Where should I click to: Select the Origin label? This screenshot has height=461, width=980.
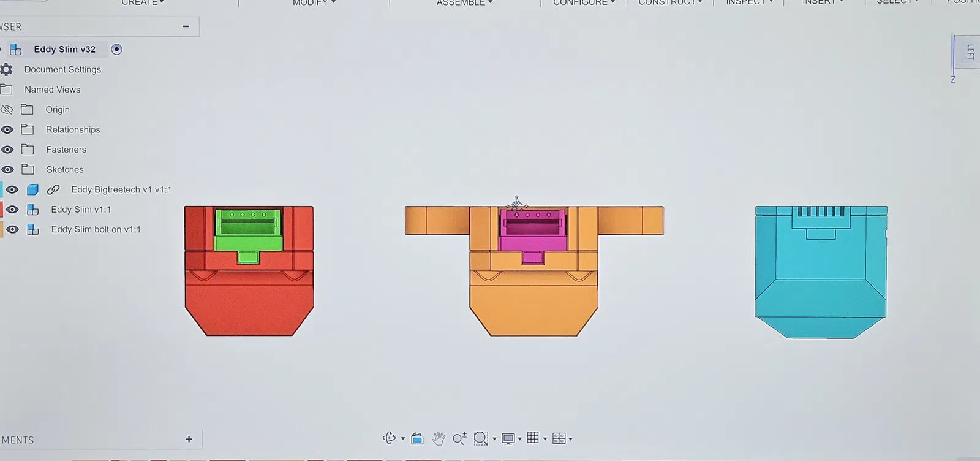coord(58,110)
